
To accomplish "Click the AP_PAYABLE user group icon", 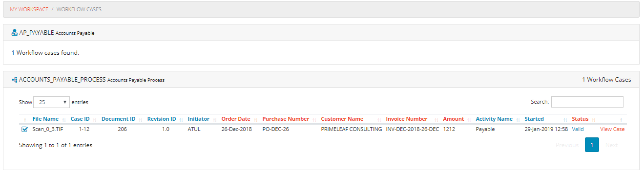I will (x=14, y=33).
